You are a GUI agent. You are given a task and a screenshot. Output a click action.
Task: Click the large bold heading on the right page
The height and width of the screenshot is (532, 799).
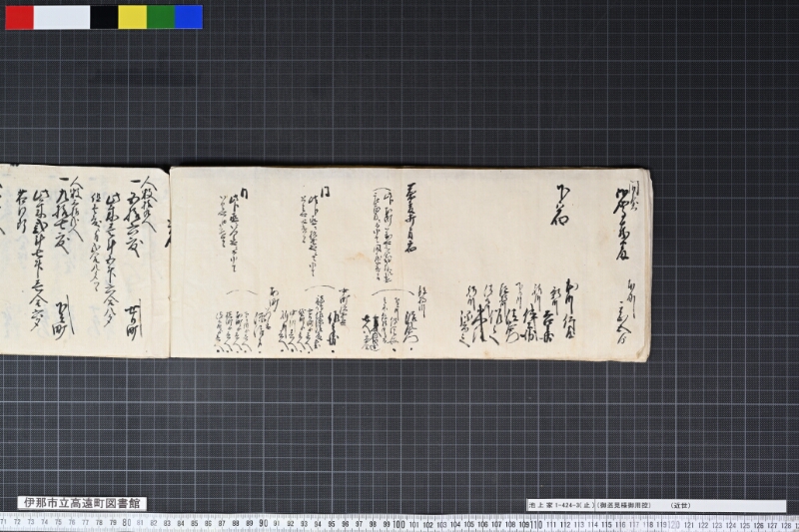pyautogui.click(x=559, y=205)
